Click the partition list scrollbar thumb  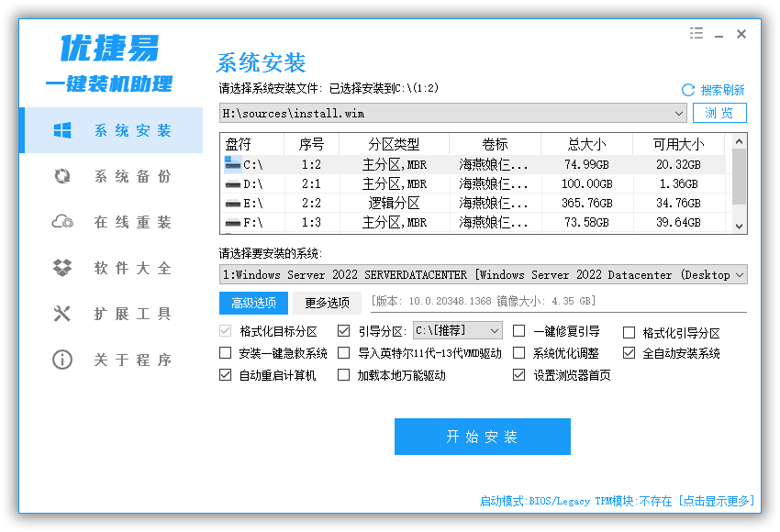(740, 176)
